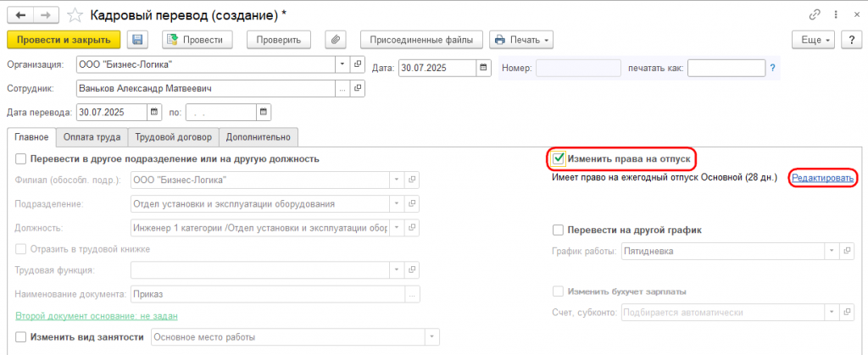
Task: Expand the Организация dropdown list
Action: click(x=342, y=64)
